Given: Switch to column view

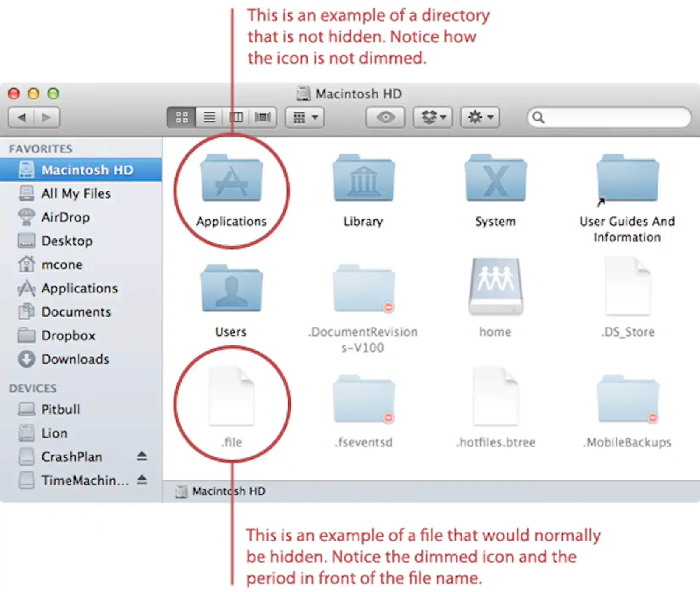Looking at the screenshot, I should (x=236, y=117).
